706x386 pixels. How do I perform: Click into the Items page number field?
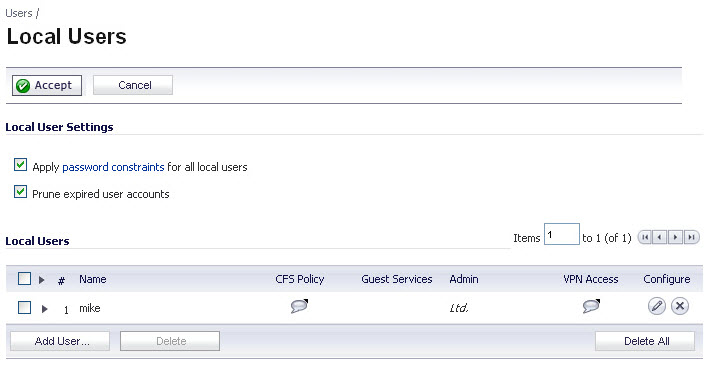tap(561, 234)
